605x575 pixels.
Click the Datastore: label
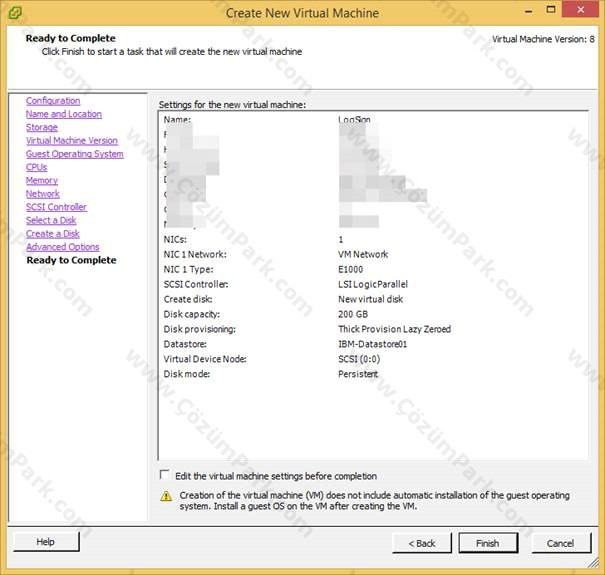pos(185,344)
